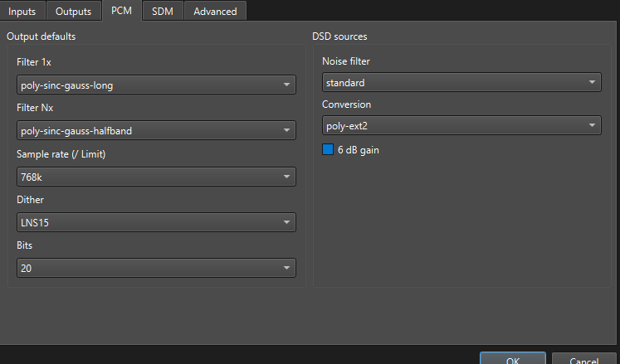The height and width of the screenshot is (364, 620).
Task: Confirm settings with the OK button
Action: (x=512, y=359)
